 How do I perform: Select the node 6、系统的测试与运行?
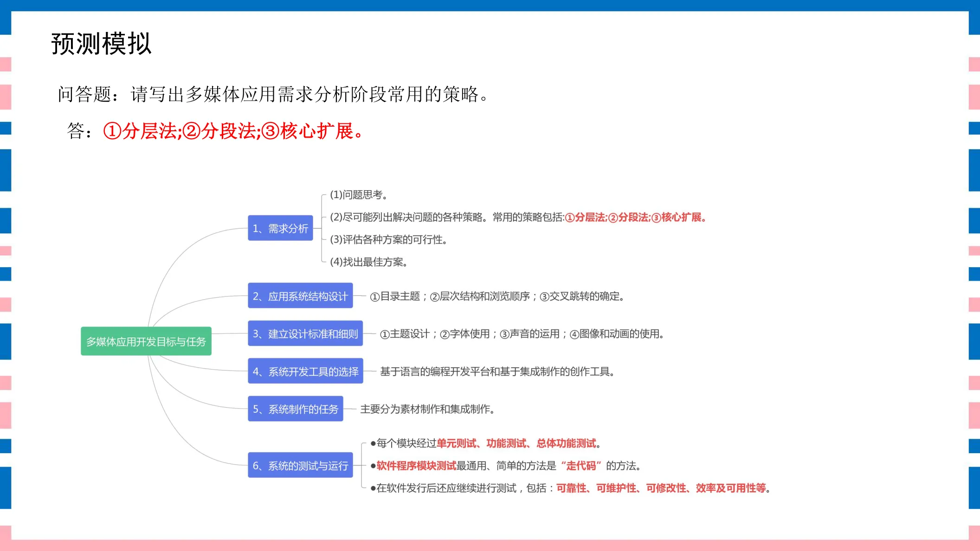coord(300,465)
